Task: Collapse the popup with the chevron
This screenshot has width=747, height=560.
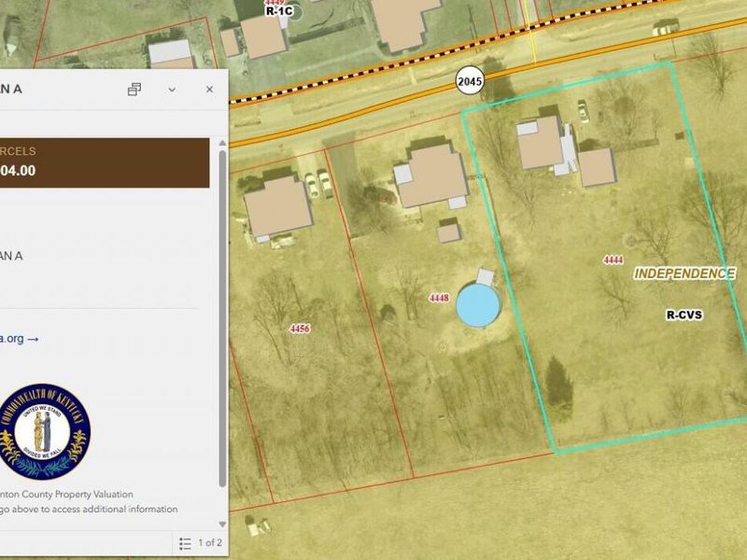Action: 172,90
